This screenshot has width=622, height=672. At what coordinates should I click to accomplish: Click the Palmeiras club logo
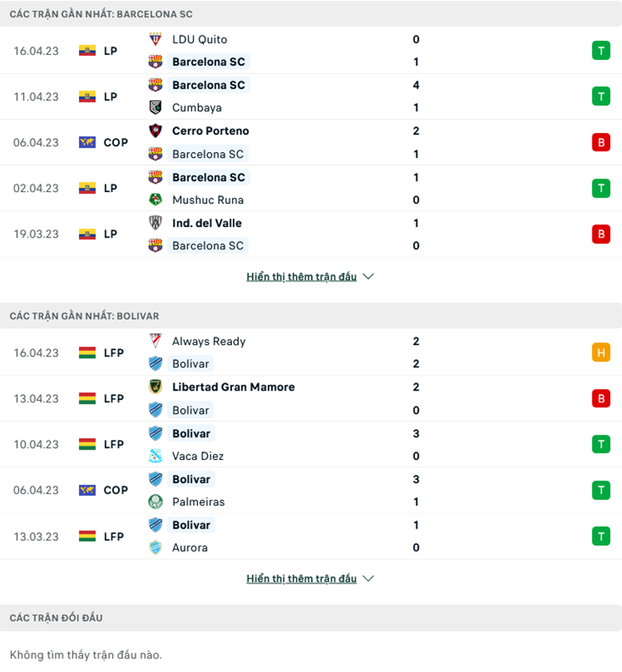(155, 501)
